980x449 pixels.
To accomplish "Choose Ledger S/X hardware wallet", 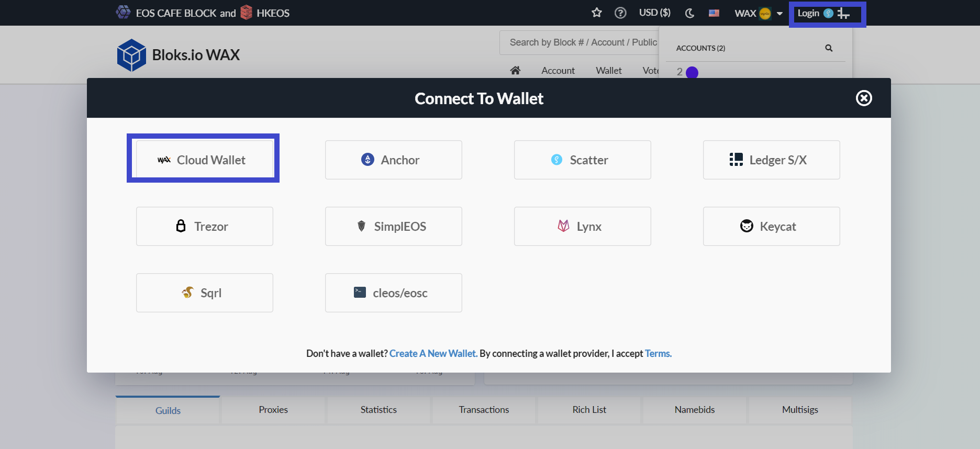I will point(772,160).
